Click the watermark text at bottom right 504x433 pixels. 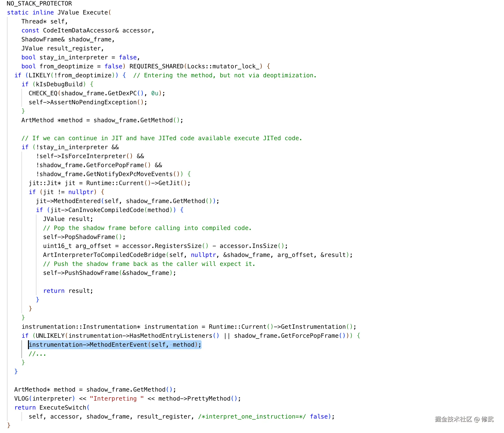[x=464, y=419]
